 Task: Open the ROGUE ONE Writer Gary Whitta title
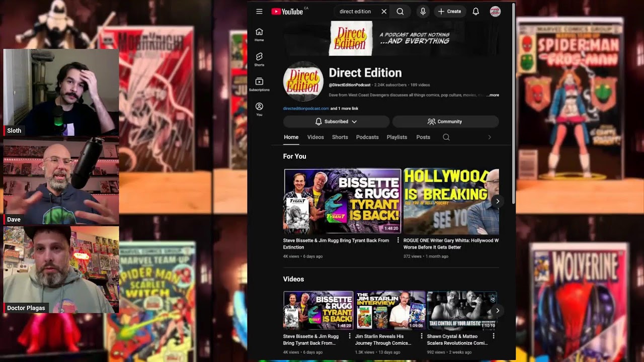point(451,244)
